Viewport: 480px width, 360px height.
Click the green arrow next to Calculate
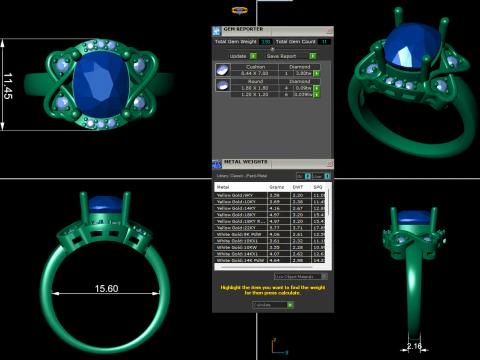(290, 305)
